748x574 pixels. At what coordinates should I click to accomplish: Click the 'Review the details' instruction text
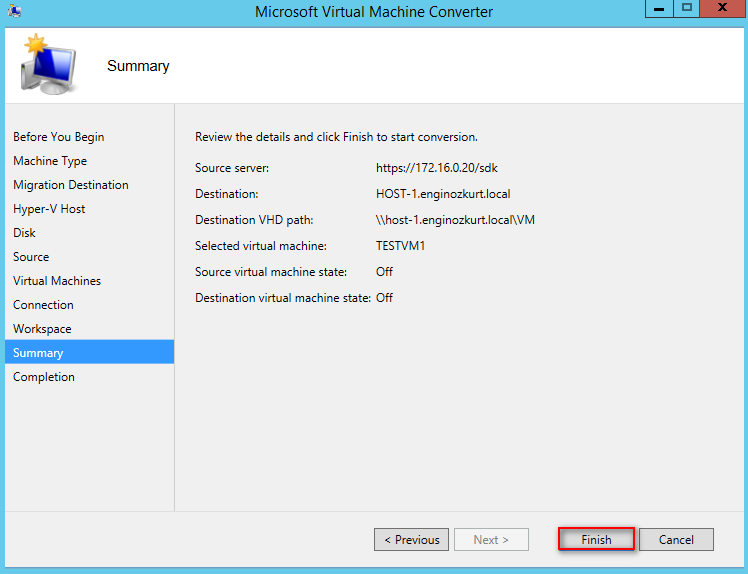336,137
